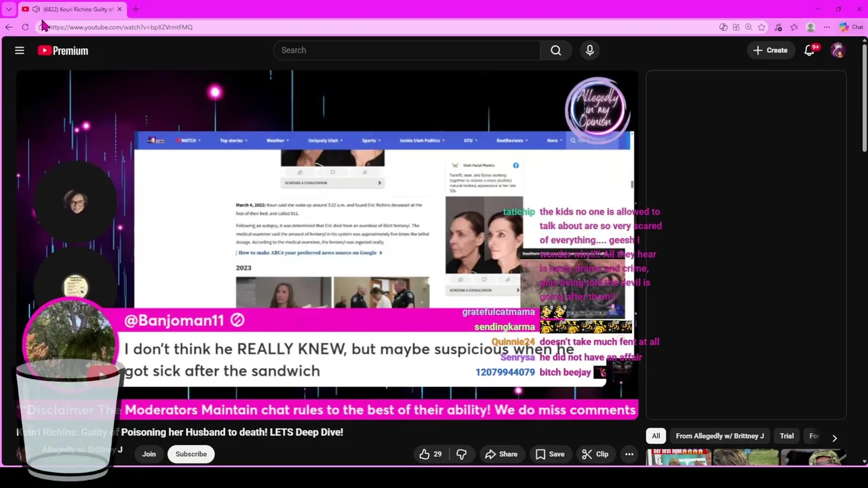868x488 pixels.
Task: Subscribe to the channel
Action: pyautogui.click(x=191, y=454)
